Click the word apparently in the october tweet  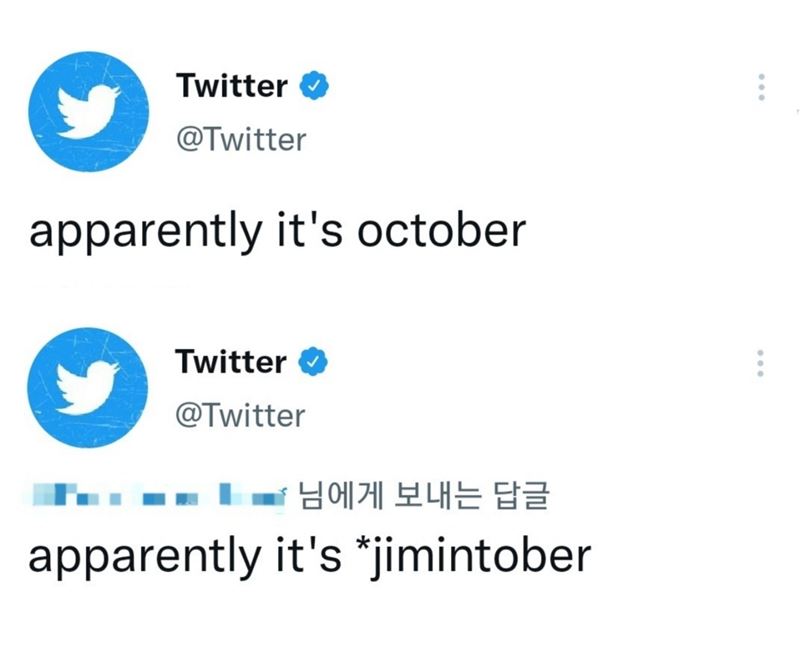click(x=145, y=234)
